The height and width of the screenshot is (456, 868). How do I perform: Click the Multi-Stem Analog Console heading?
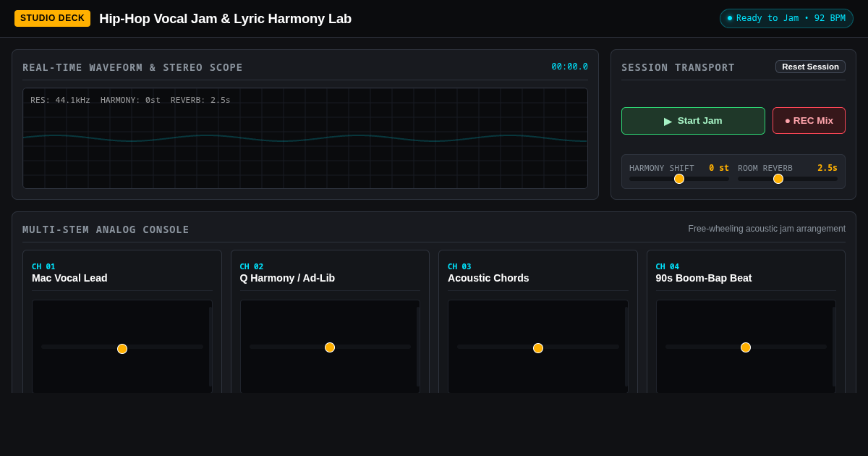(x=106, y=229)
